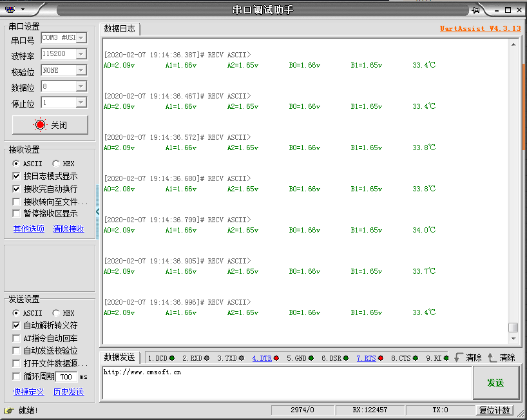Open the 校验位 NONE dropdown
Image resolution: width=527 pixels, height=420 pixels.
coord(81,70)
